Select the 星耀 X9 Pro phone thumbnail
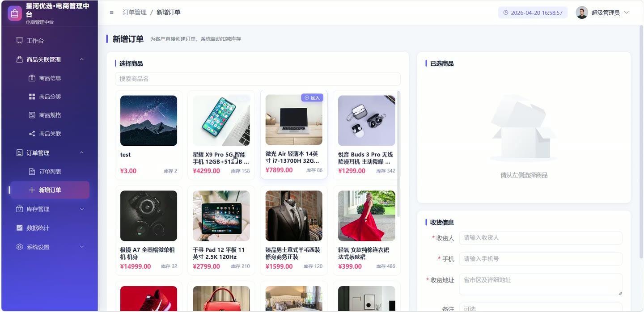This screenshot has width=644, height=312. 221,120
